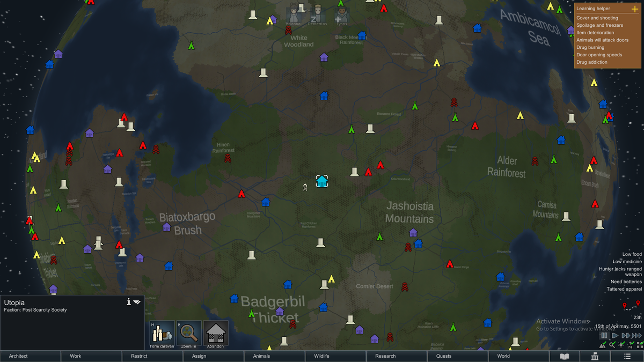Viewport: 644px width, 362px height.
Task: Open the Quests tab
Action: [458, 356]
